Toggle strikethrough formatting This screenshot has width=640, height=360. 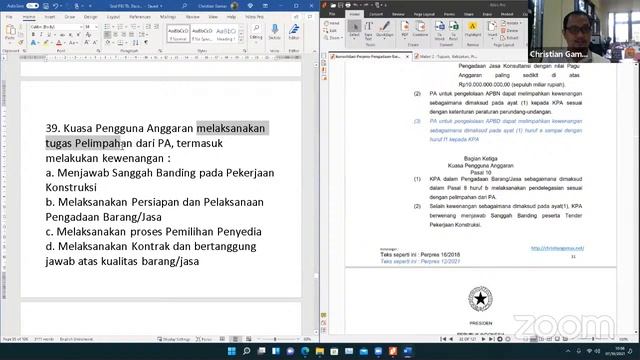click(61, 35)
